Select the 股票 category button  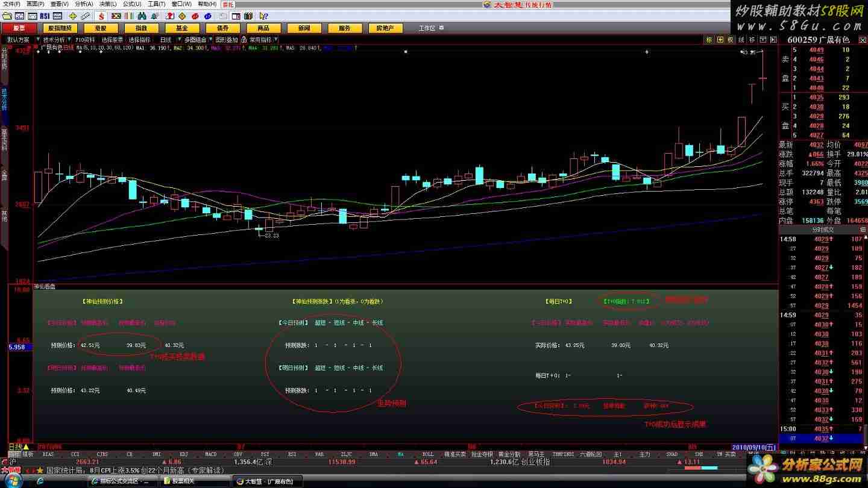(x=19, y=28)
